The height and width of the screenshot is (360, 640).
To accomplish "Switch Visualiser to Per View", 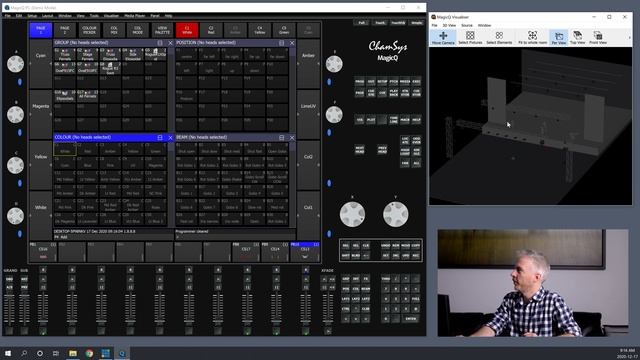I will [x=559, y=38].
